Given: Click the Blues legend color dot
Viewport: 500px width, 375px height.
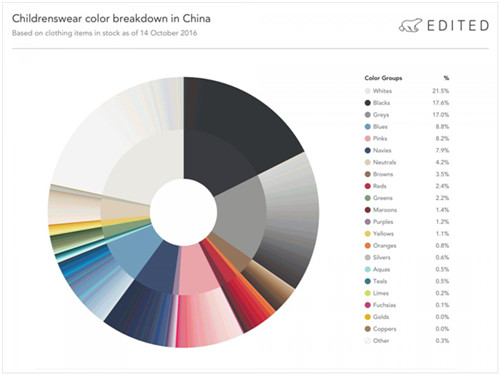Looking at the screenshot, I should [x=368, y=127].
